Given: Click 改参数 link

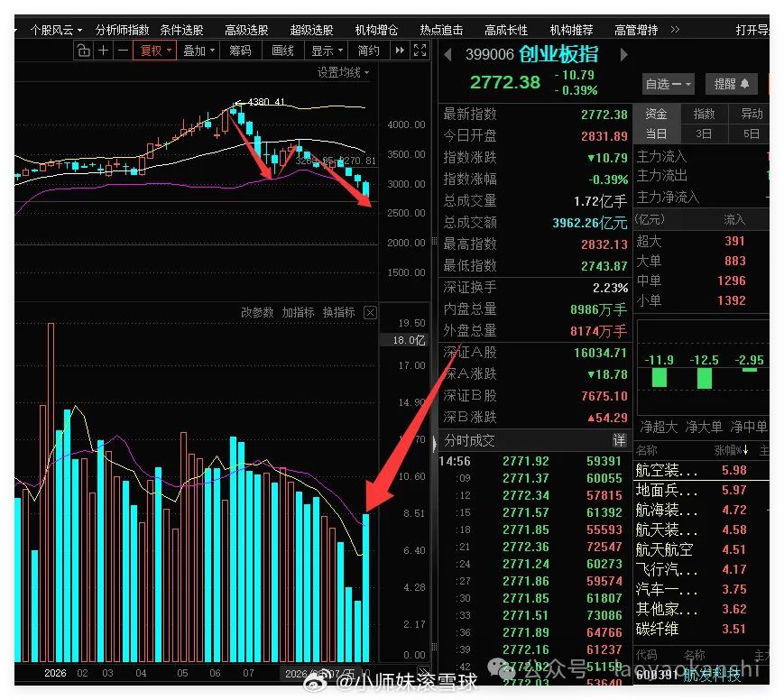Looking at the screenshot, I should [x=257, y=312].
